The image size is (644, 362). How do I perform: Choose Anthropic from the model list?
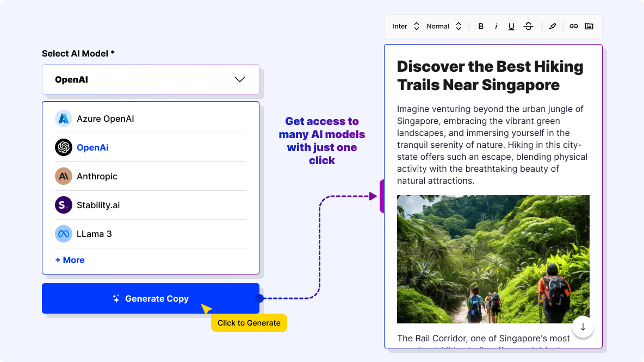click(x=97, y=176)
